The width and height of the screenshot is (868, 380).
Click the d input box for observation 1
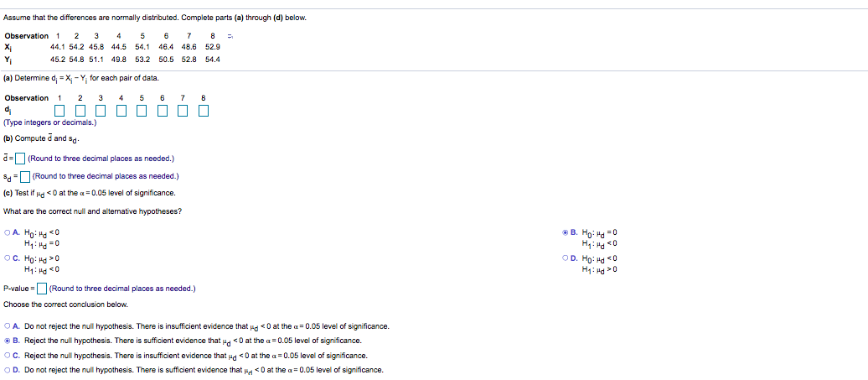coord(59,112)
